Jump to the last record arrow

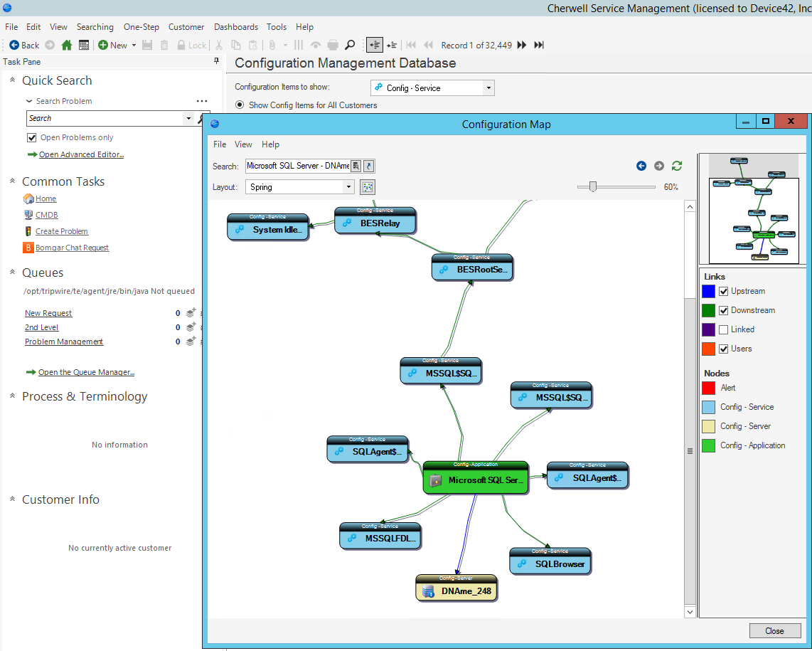pyautogui.click(x=539, y=45)
